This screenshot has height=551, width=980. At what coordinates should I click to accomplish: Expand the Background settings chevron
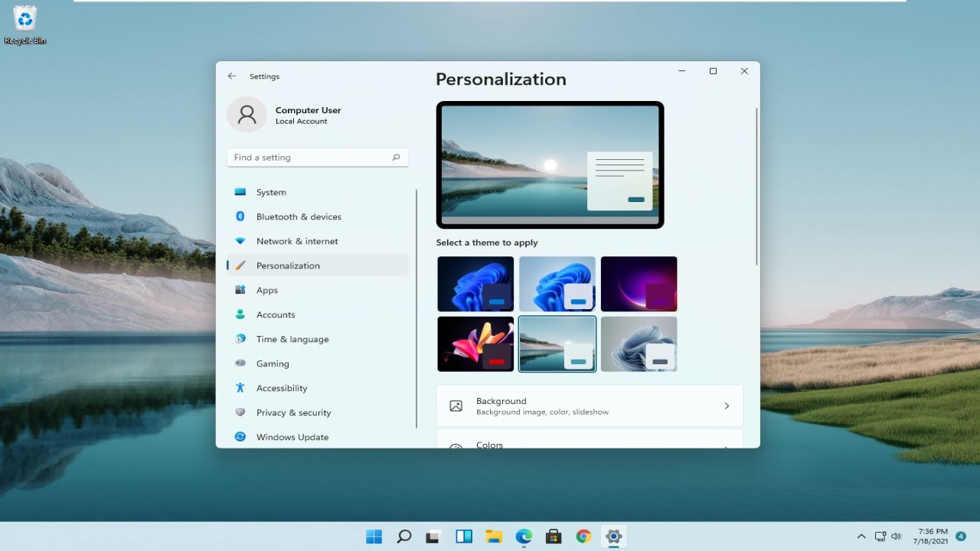(x=727, y=406)
